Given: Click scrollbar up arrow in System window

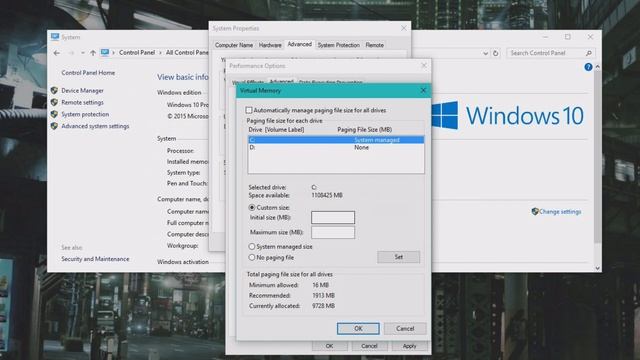Looking at the screenshot, I should point(598,66).
